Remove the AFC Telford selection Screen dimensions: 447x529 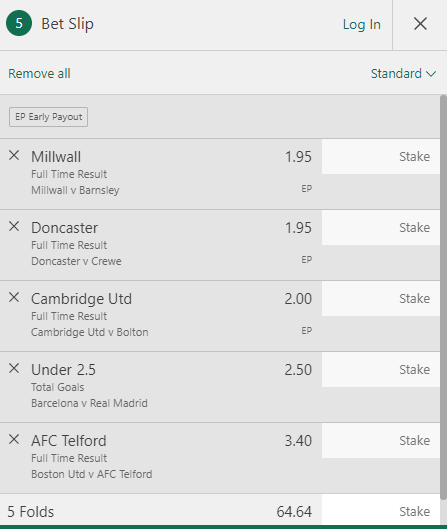[x=14, y=440]
